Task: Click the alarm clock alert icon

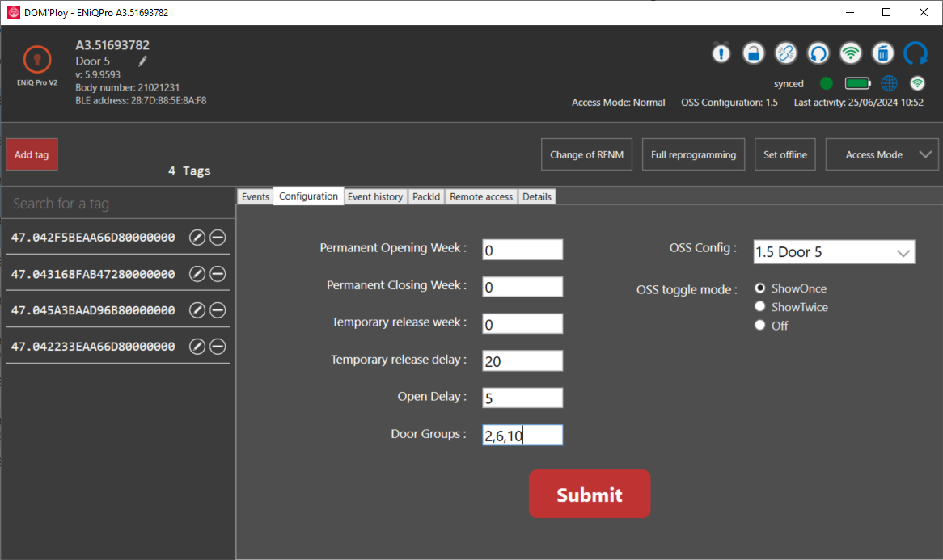Action: (x=721, y=53)
